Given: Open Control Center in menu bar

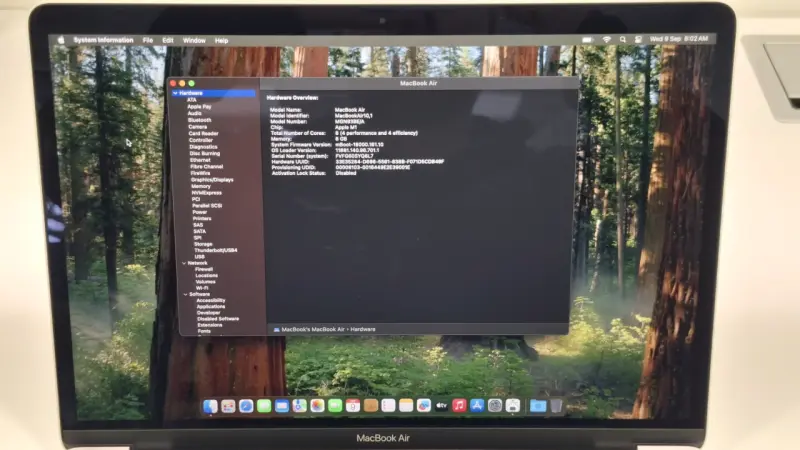Looking at the screenshot, I should tap(638, 39).
